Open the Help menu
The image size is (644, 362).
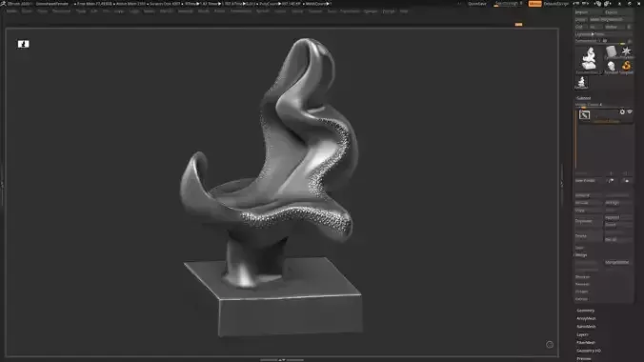(404, 11)
